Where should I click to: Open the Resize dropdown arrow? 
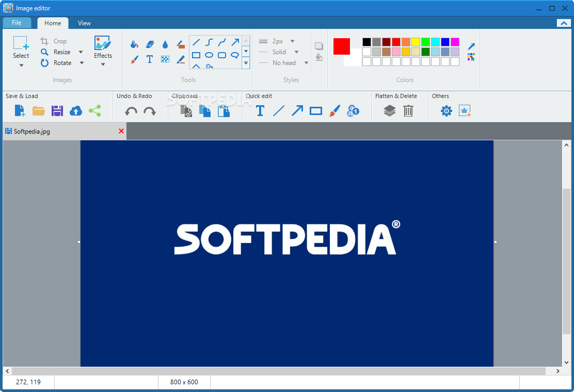[81, 52]
